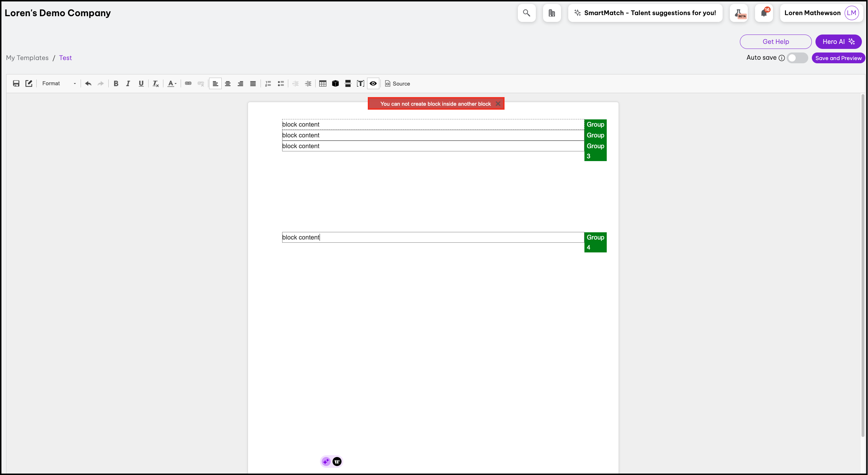
Task: Click the Get Help button
Action: [x=776, y=42]
